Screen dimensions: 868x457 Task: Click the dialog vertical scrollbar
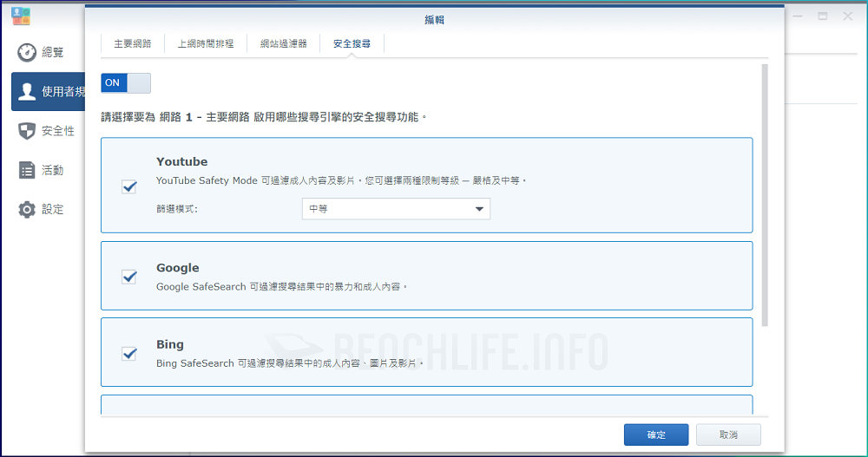click(x=765, y=195)
